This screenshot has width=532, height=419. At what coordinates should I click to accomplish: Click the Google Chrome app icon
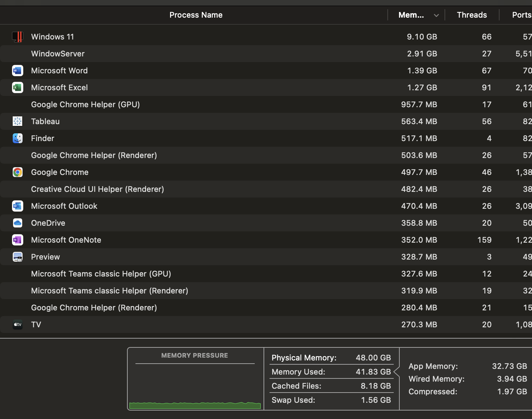18,172
